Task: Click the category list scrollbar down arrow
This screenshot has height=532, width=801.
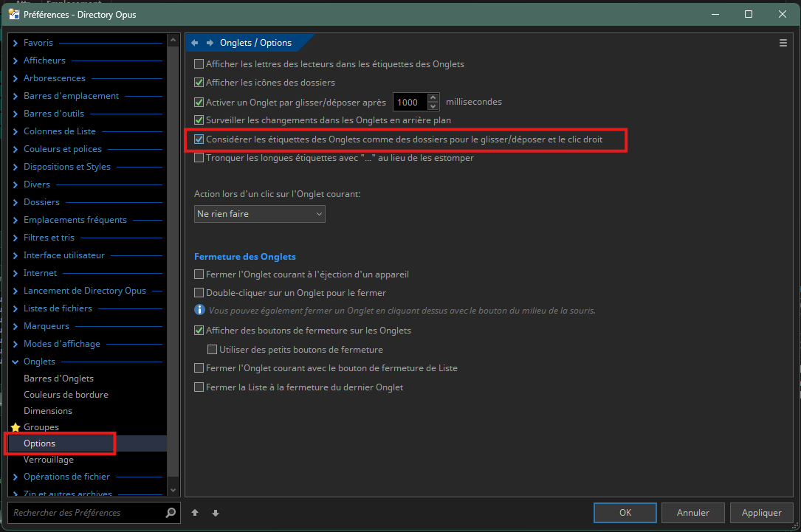Action: (173, 490)
